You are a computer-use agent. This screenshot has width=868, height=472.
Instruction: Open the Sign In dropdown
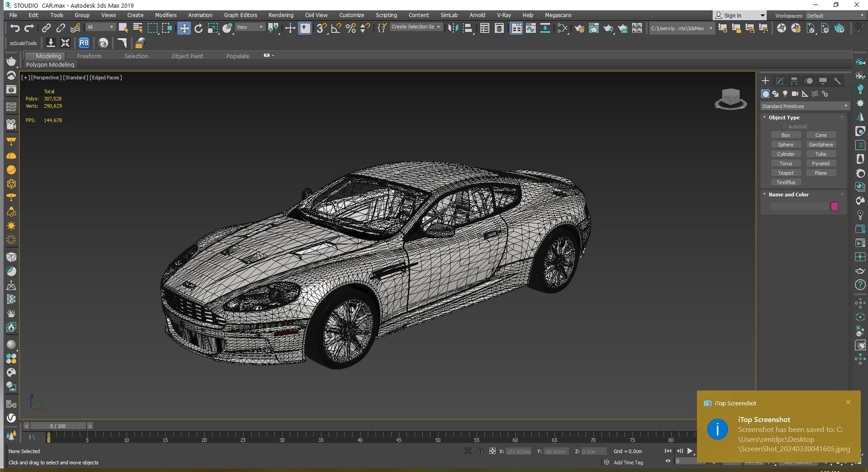[x=740, y=15]
